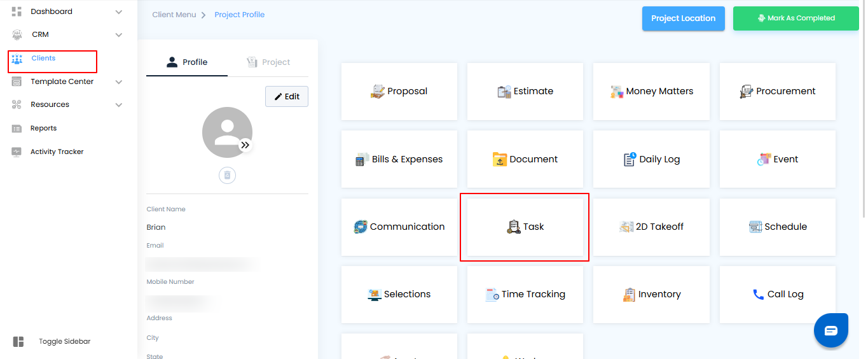
Task: Go to Client Menu breadcrumb link
Action: pos(174,15)
